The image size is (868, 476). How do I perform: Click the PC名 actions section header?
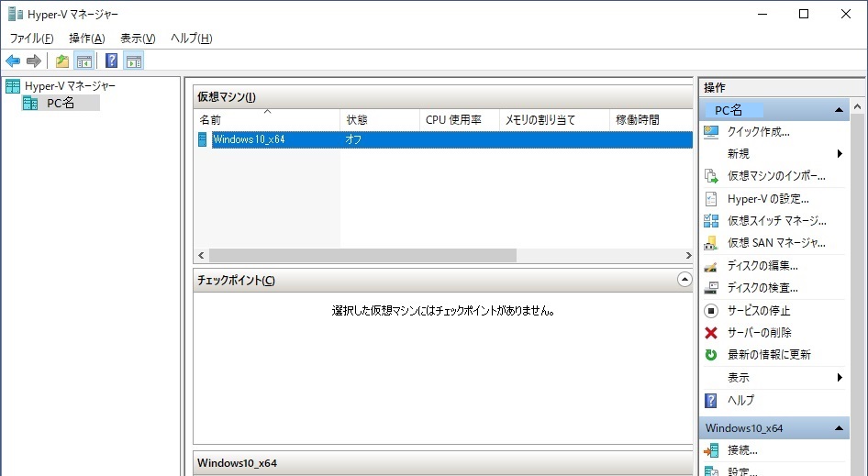tap(773, 110)
